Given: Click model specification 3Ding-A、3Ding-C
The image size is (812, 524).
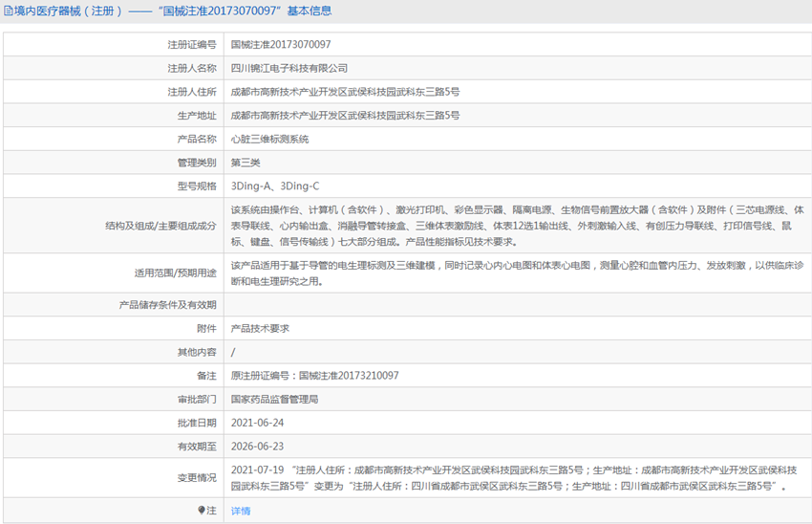Looking at the screenshot, I should [x=275, y=186].
